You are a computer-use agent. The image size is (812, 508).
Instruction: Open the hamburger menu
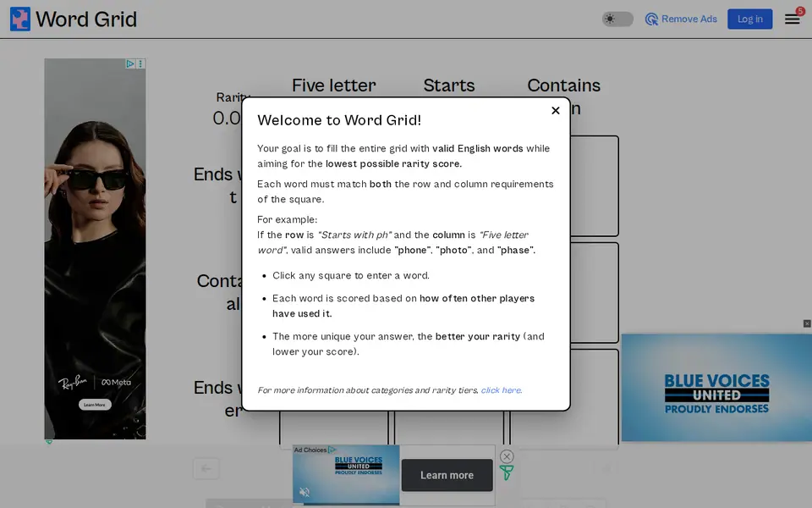792,19
